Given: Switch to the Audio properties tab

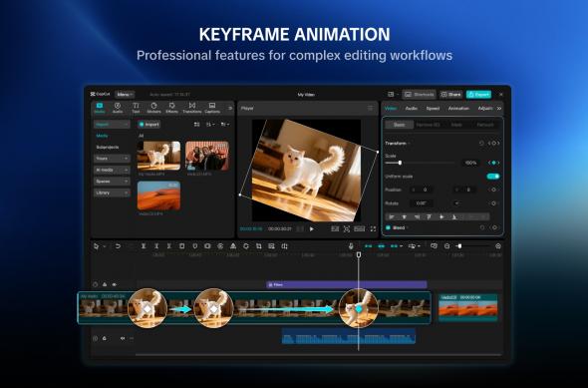Looking at the screenshot, I should coord(412,108).
